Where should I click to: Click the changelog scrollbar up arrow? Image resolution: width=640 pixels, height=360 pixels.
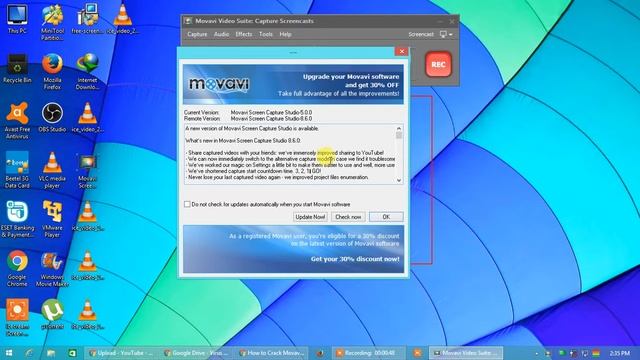click(x=399, y=129)
